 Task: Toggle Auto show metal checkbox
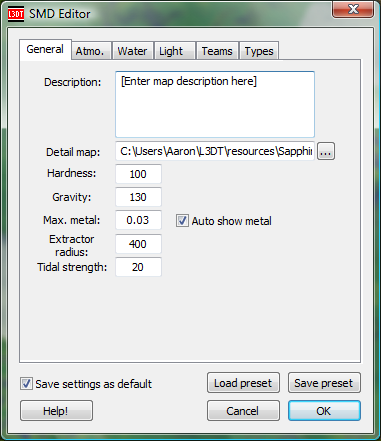coord(182,221)
